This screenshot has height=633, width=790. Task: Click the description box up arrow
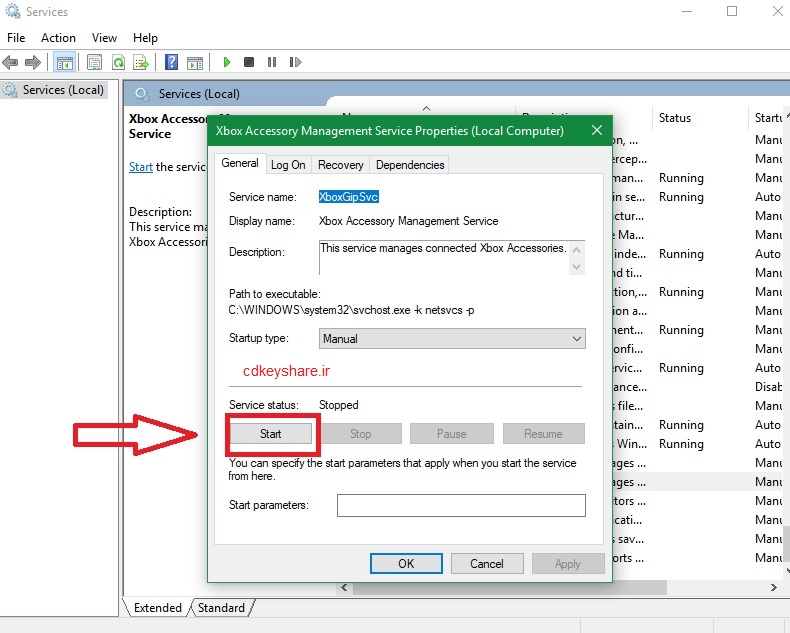tap(577, 250)
